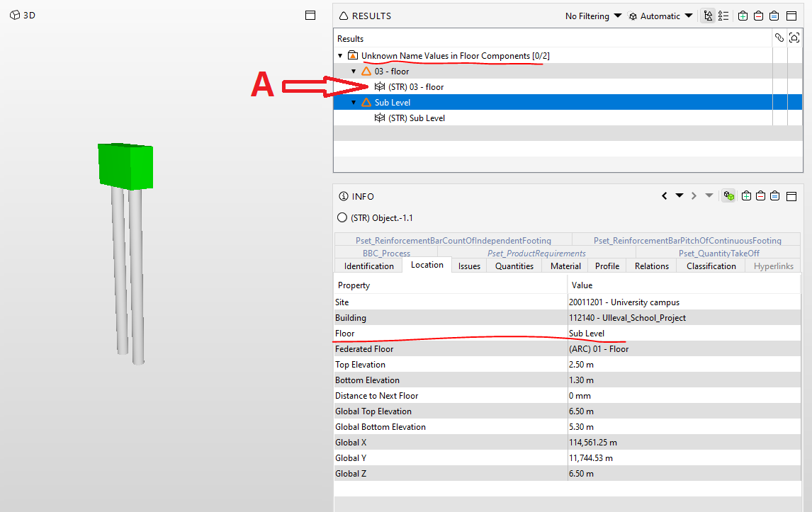Screen dimensions: 812x512
Task: Select the (STR) Sub Level result item
Action: [x=417, y=118]
